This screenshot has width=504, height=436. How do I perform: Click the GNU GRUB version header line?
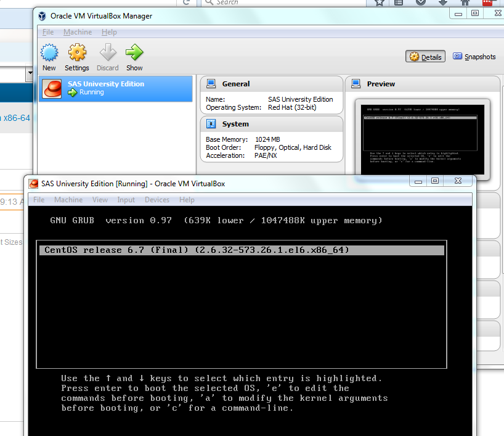(x=216, y=221)
